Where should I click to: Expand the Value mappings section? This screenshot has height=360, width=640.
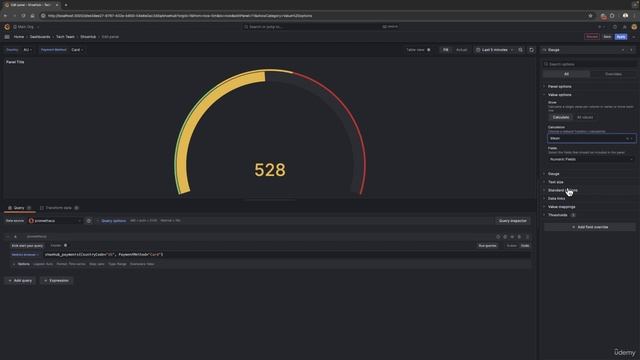561,207
